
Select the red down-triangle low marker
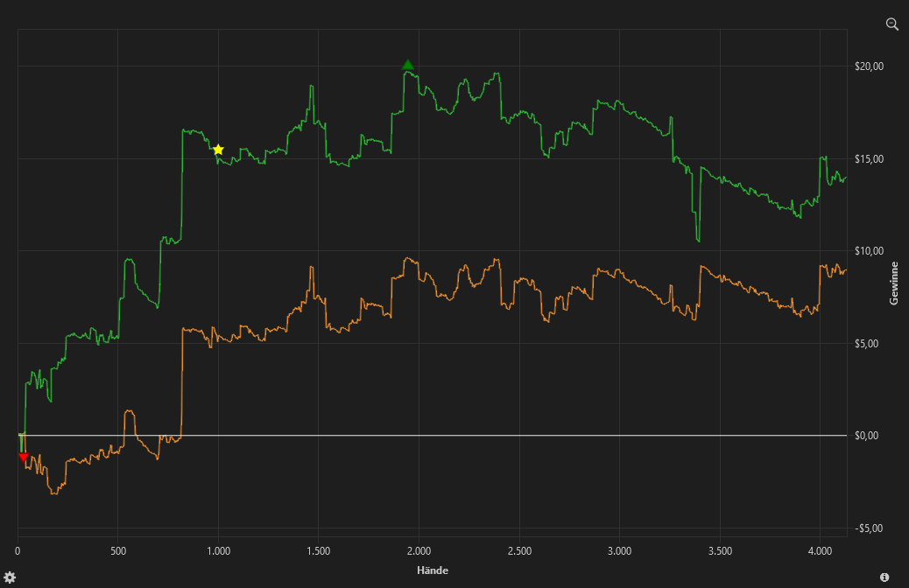[x=23, y=457]
